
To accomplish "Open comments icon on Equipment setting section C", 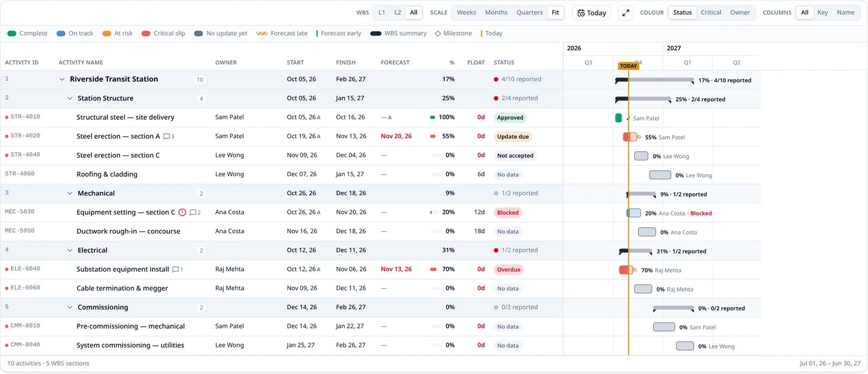I will (193, 212).
